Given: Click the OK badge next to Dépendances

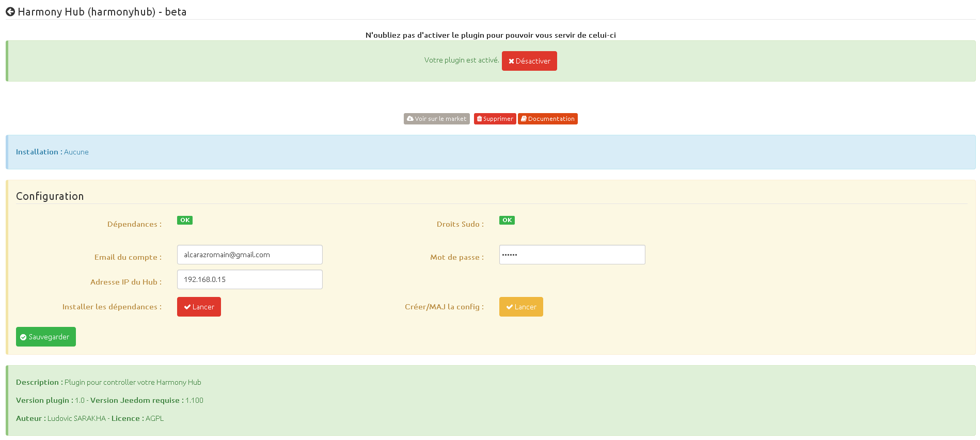Looking at the screenshot, I should 185,220.
